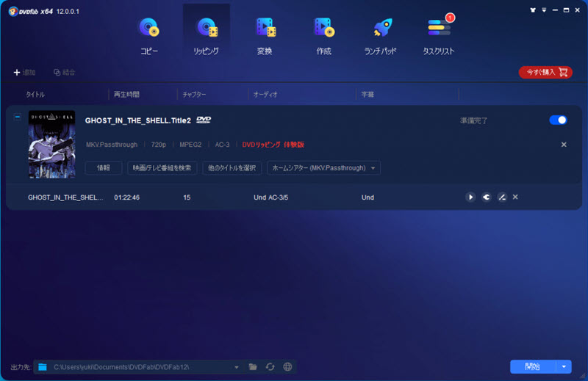Screen dimensions: 588x381
Task: Click the 情報 (Info) button
Action: click(x=104, y=168)
